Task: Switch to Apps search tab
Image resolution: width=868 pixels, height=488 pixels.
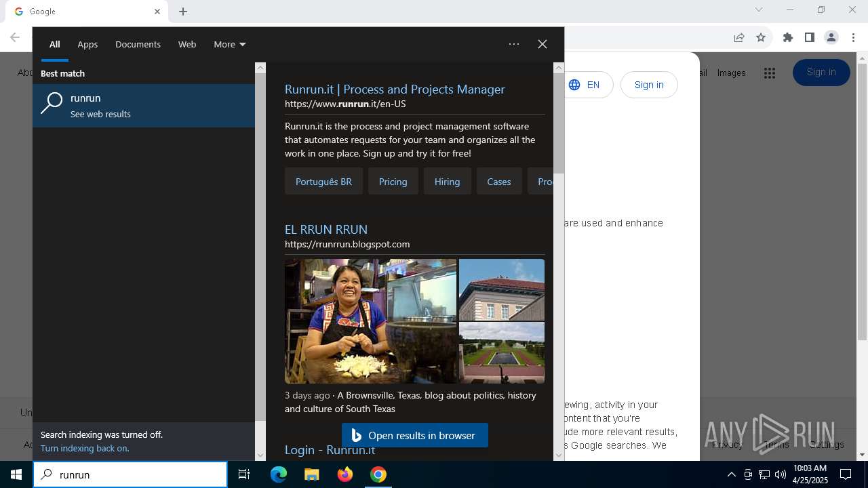Action: pyautogui.click(x=87, y=44)
